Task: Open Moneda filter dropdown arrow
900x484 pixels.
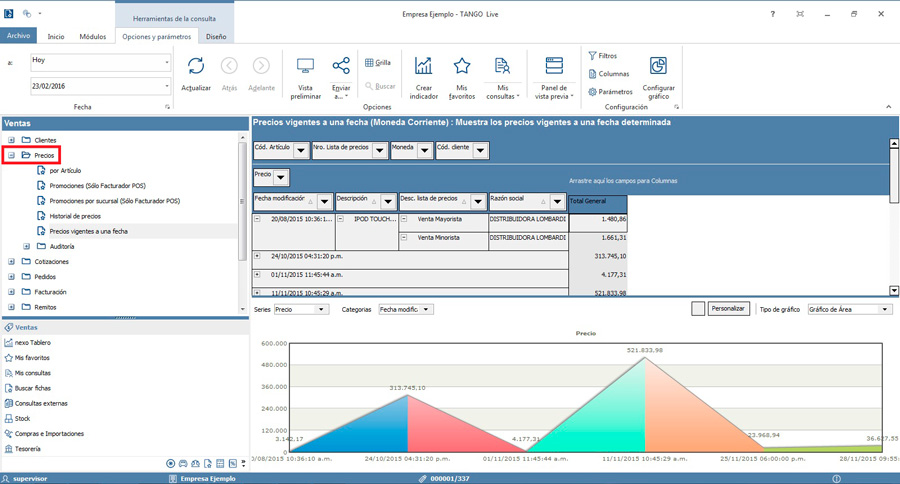Action: pyautogui.click(x=424, y=150)
